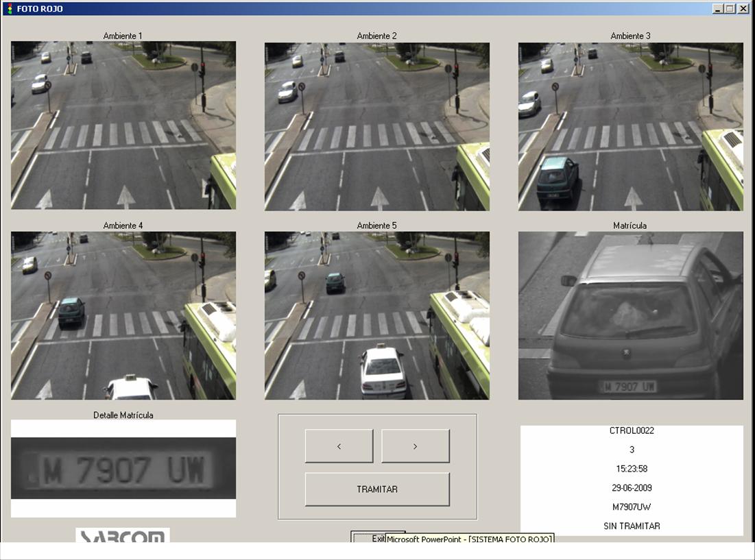755x560 pixels.
Task: Click the Detalle Matrícula plate close-up
Action: click(x=123, y=468)
